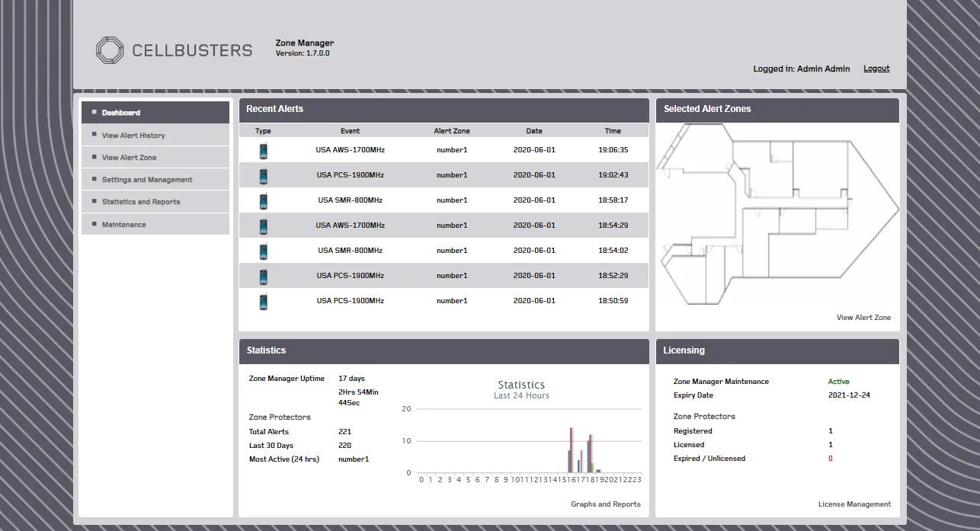The image size is (980, 531).
Task: Click the Date column header
Action: tap(534, 131)
